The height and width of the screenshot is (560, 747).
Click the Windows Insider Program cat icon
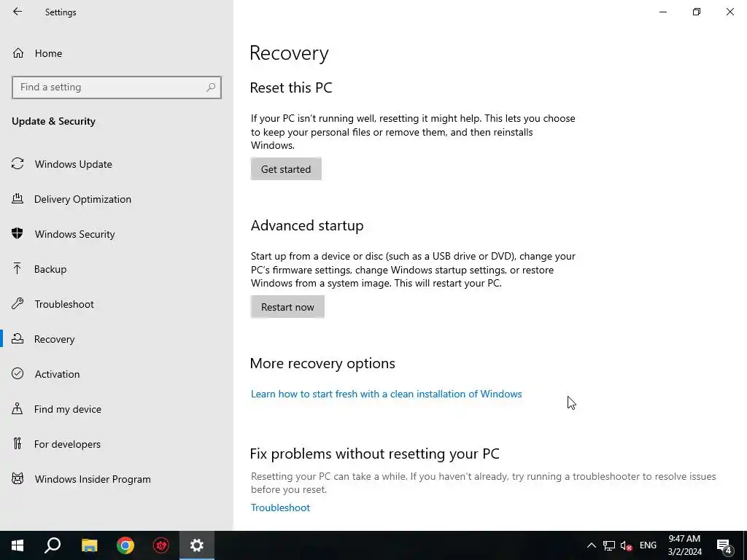click(x=18, y=478)
